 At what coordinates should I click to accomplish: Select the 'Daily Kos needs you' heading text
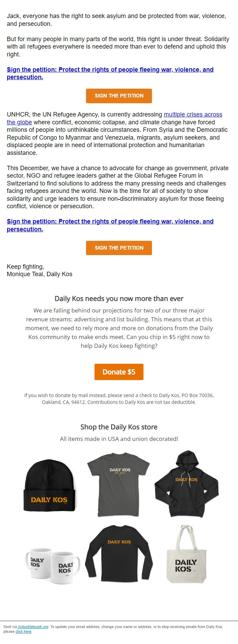click(119, 299)
